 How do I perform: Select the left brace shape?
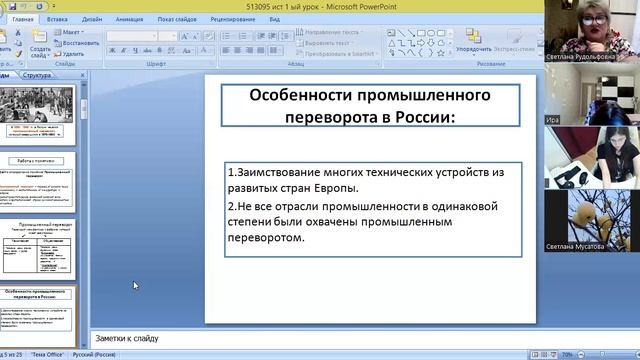(x=421, y=53)
